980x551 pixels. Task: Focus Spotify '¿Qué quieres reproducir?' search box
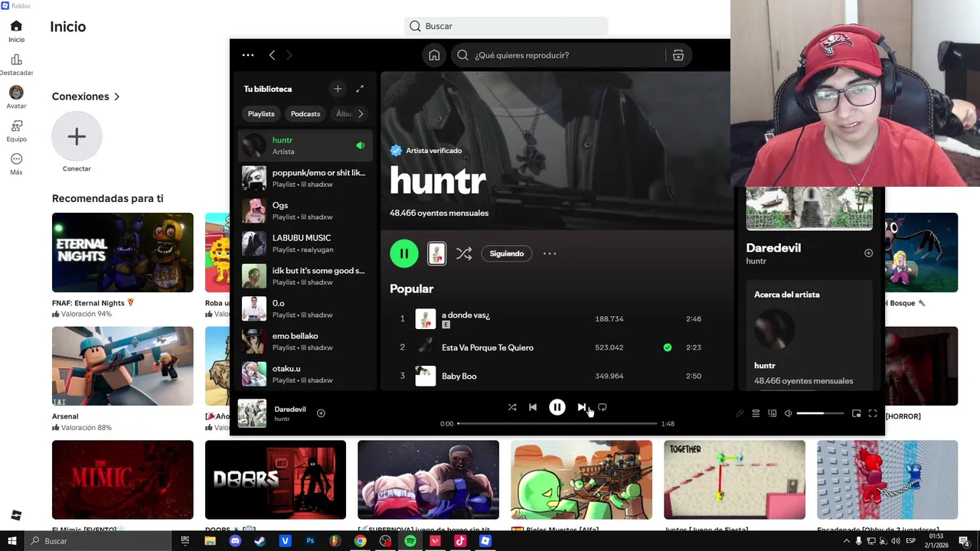tap(559, 55)
